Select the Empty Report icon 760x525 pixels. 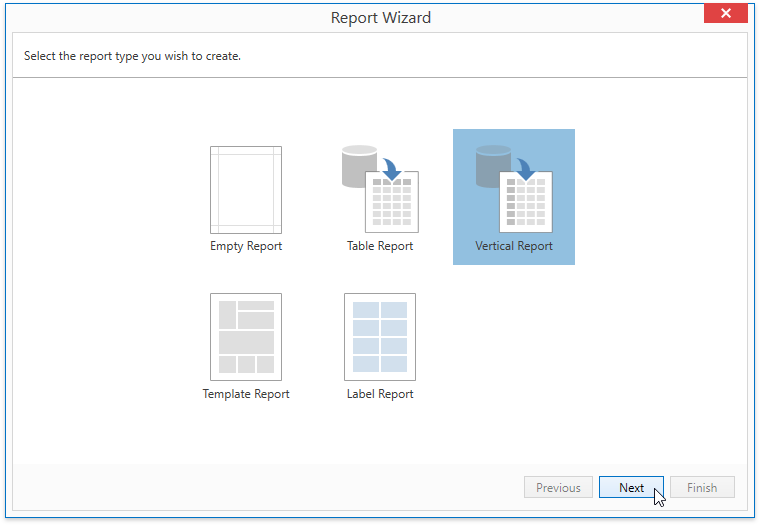(x=246, y=190)
